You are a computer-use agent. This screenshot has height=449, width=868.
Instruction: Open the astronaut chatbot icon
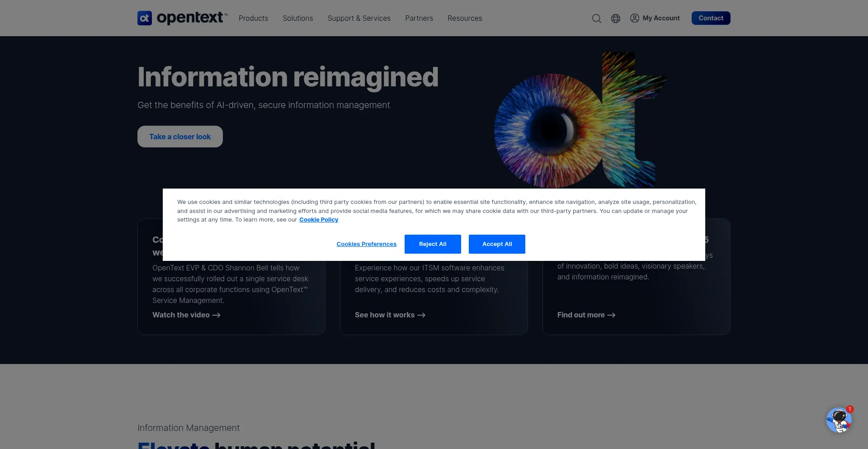tap(839, 420)
